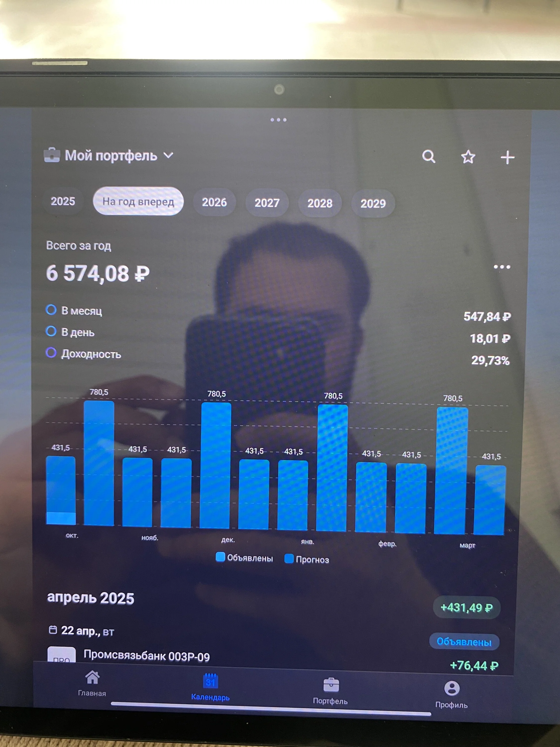Click the дек. month label under the chart
The width and height of the screenshot is (560, 747).
228,540
